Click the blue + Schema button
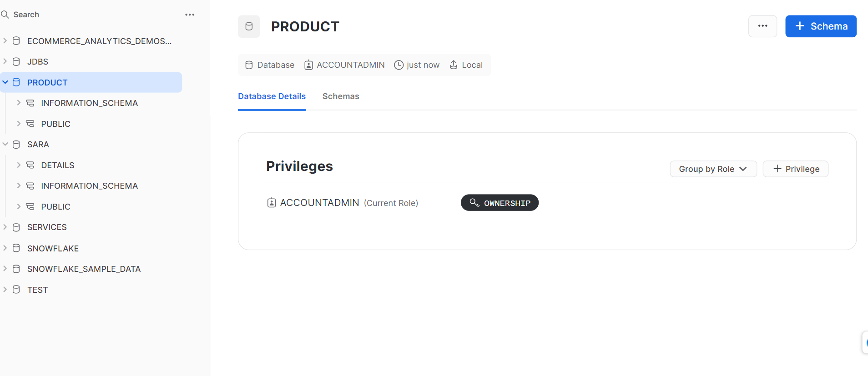The width and height of the screenshot is (868, 376). [x=821, y=26]
